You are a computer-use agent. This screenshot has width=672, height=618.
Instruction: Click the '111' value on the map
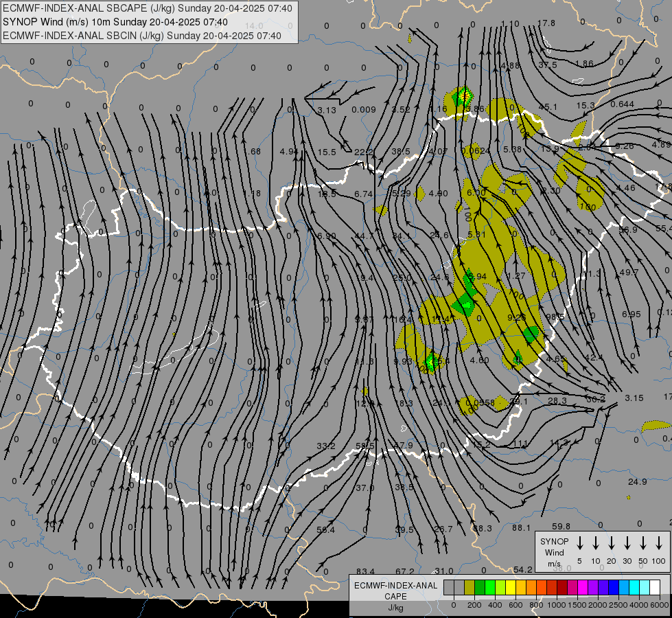click(x=520, y=444)
